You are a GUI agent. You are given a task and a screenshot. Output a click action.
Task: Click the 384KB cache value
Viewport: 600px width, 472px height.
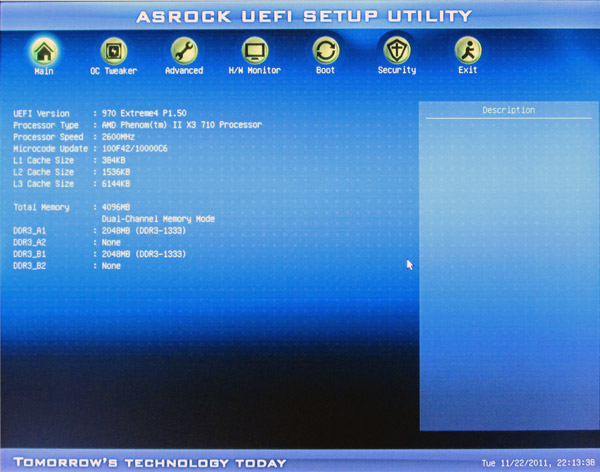click(114, 160)
